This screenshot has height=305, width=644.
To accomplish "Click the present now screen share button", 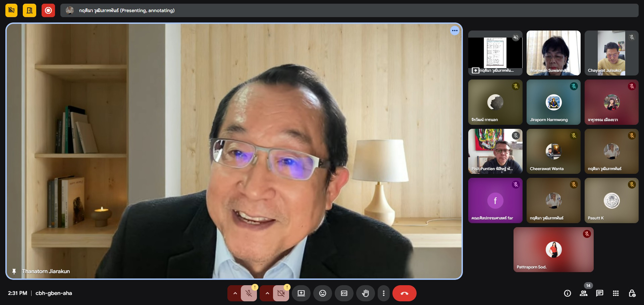I will [x=301, y=293].
